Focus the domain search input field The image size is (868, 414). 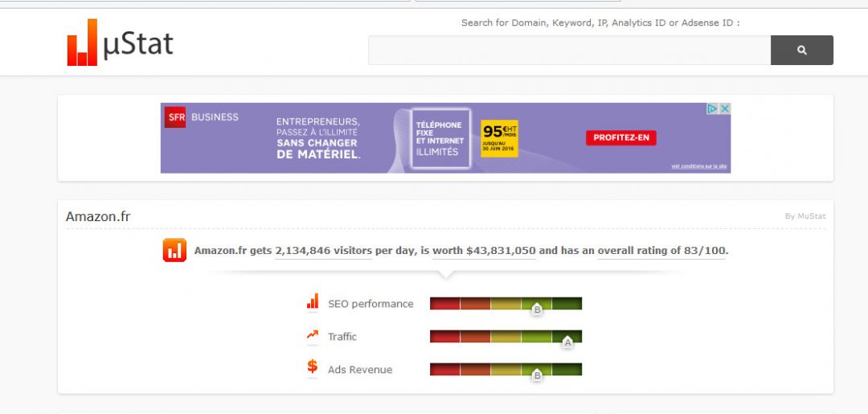(570, 51)
